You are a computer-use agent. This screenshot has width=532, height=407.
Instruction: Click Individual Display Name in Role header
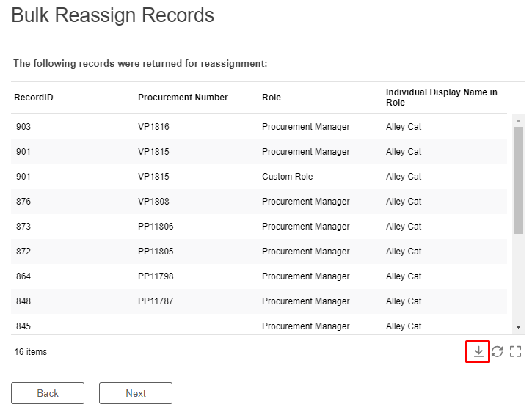tap(442, 98)
